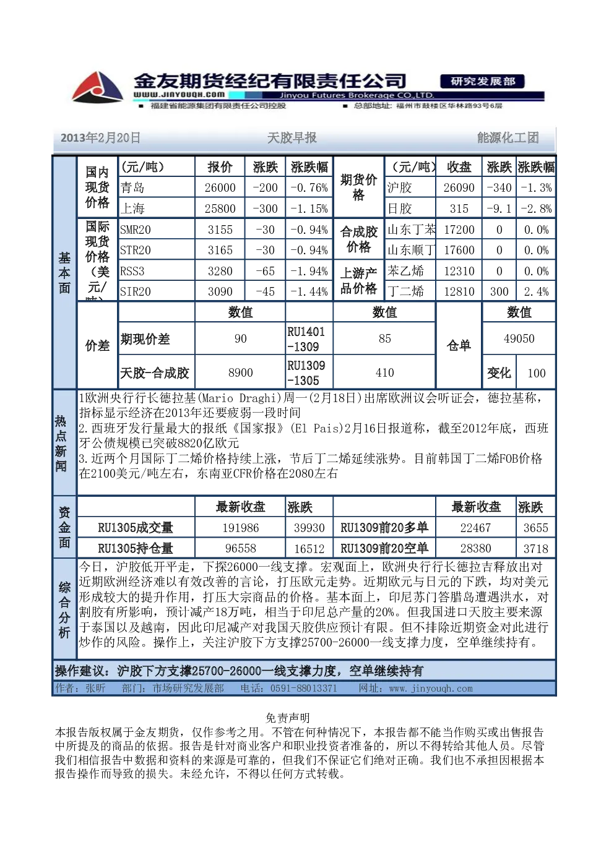Select the 丁二烯 price 12810
614x868 pixels.
click(x=459, y=291)
